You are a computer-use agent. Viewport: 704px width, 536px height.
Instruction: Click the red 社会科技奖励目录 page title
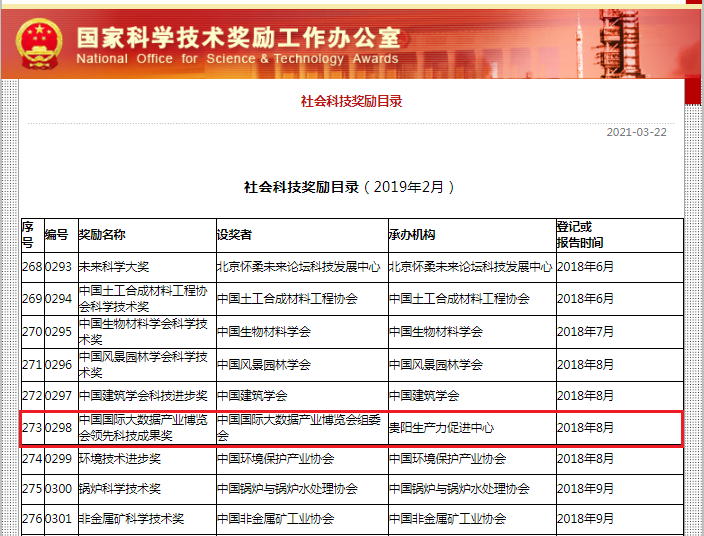click(352, 101)
